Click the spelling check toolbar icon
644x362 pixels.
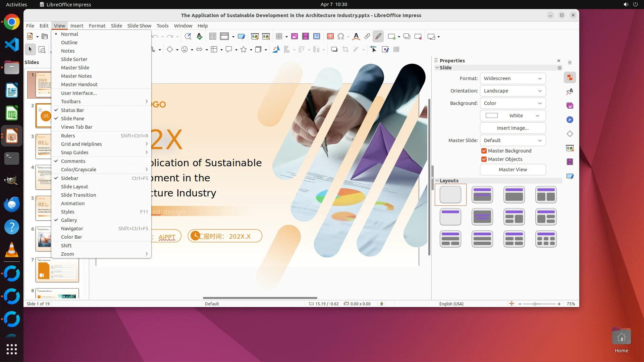pyautogui.click(x=200, y=37)
